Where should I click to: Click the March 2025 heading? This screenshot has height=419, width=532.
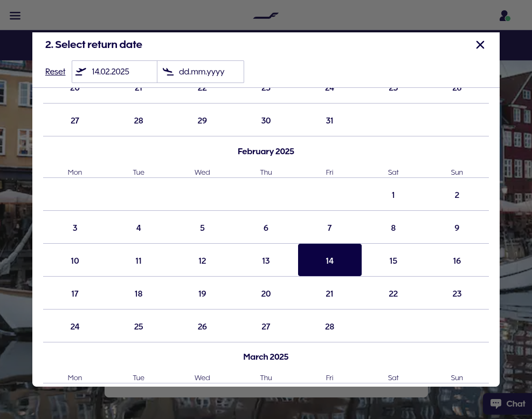pyautogui.click(x=266, y=357)
